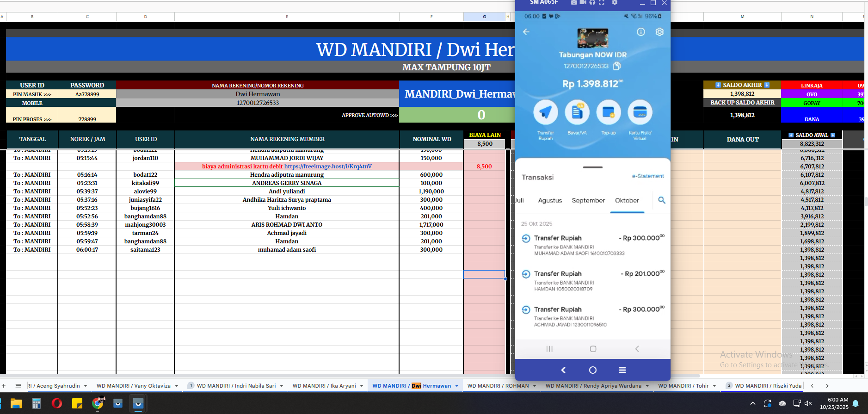Open the freeimage.host link in spreadsheet
Viewport: 868px width, 414px height.
point(328,167)
